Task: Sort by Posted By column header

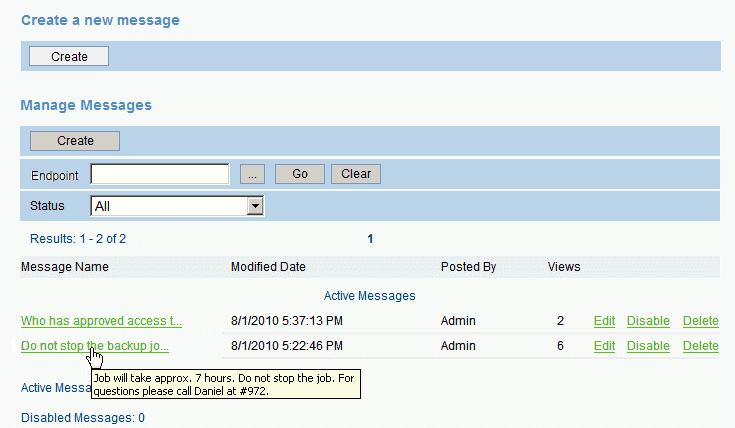Action: coord(468,267)
